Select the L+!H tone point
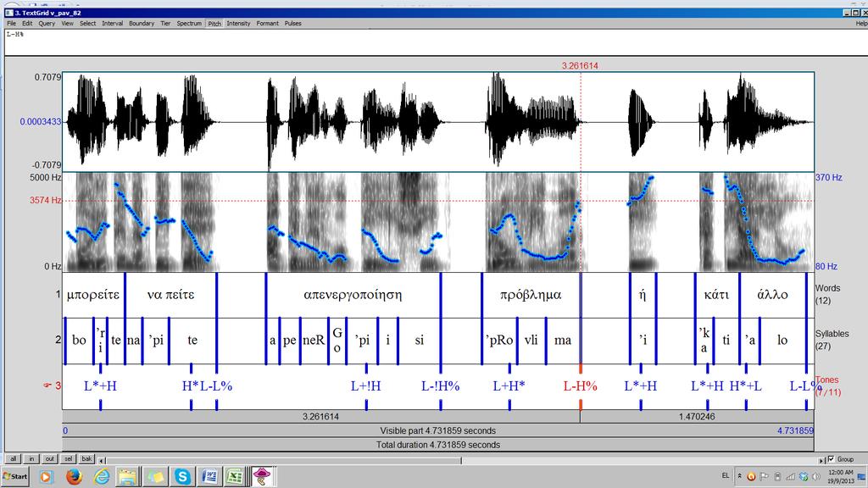Viewport: 868px width, 488px height. pos(366,386)
